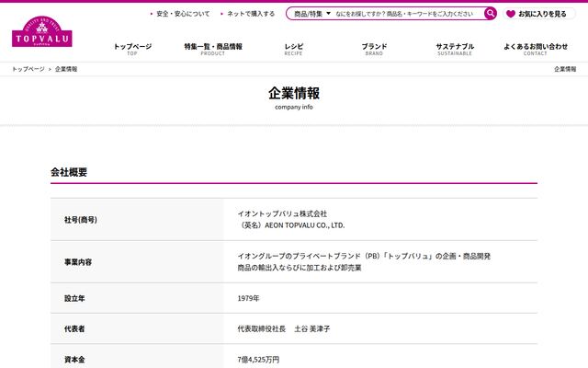Click 商品の輸出入ならびに加工および卸売業 text
This screenshot has width=588, height=368.
point(300,268)
